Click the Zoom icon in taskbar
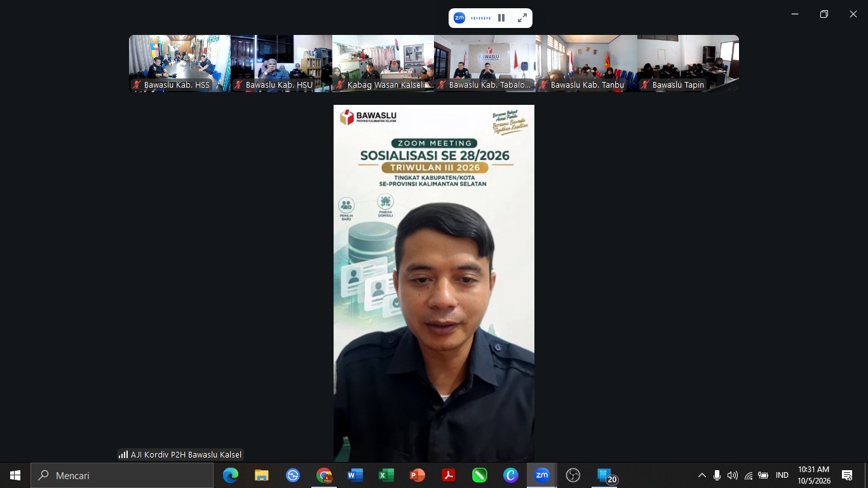The height and width of the screenshot is (488, 868). click(542, 475)
